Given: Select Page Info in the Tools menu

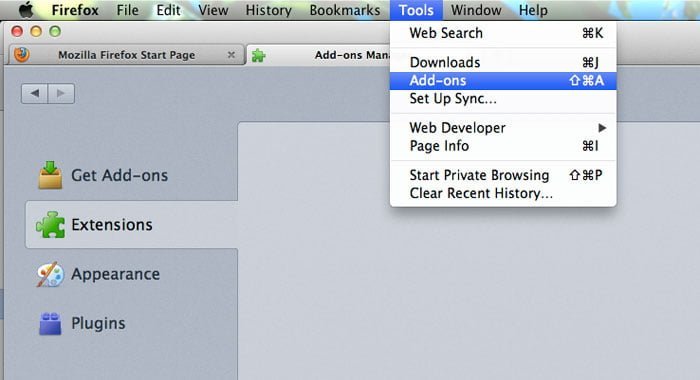Looking at the screenshot, I should pos(503,146).
